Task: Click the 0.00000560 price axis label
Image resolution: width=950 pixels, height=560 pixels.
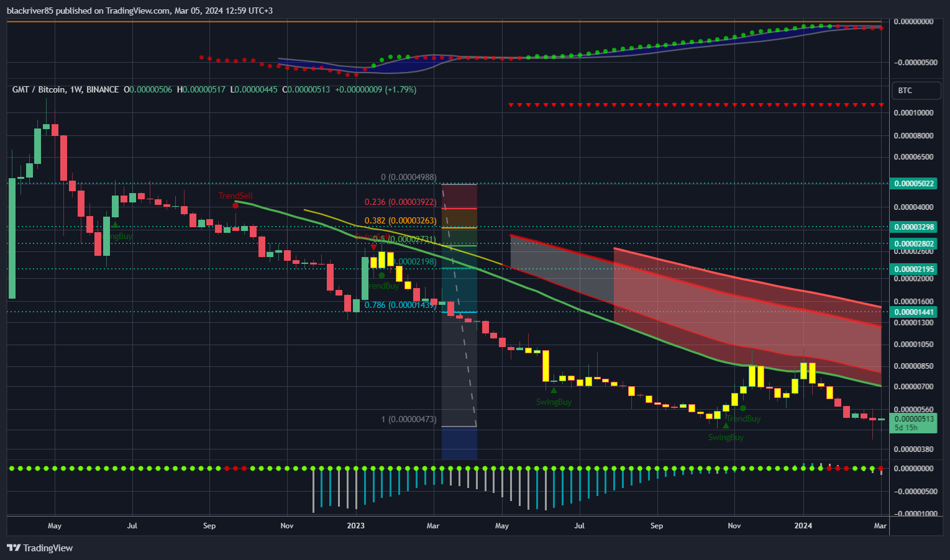Action: (x=913, y=410)
